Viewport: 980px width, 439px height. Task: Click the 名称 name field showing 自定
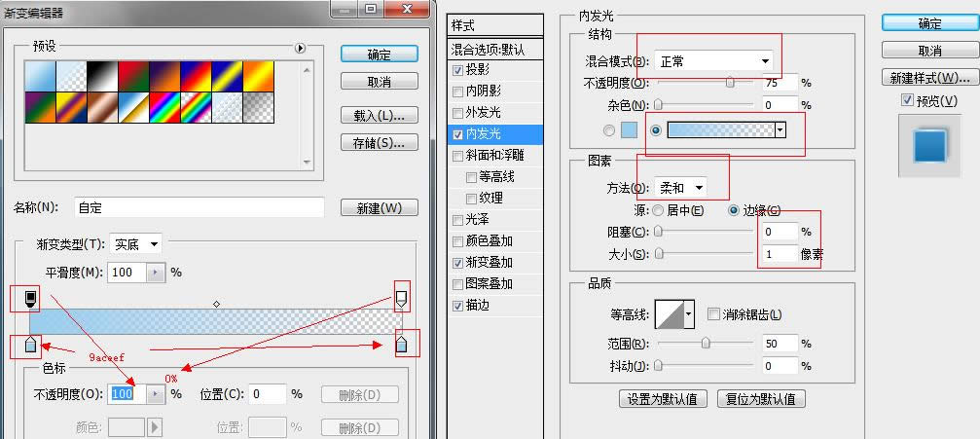click(x=198, y=207)
